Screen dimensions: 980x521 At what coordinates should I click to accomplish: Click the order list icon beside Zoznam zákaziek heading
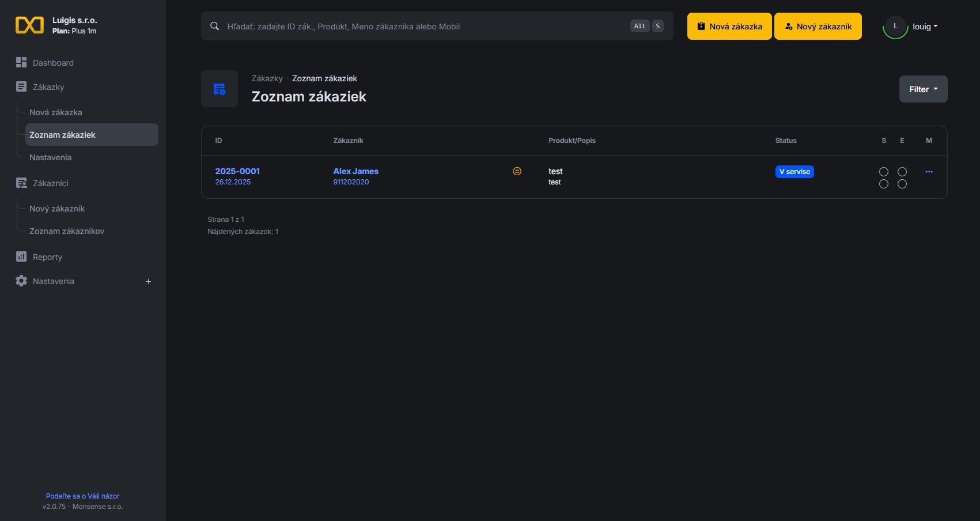[219, 89]
